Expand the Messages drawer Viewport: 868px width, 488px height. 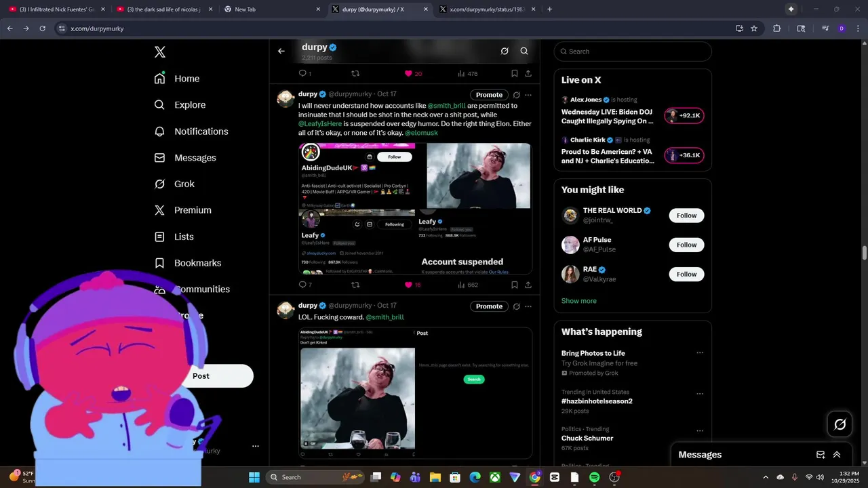click(837, 455)
